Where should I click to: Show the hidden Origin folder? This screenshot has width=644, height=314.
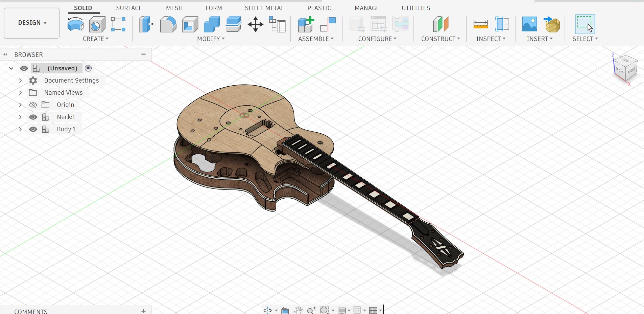[x=33, y=105]
